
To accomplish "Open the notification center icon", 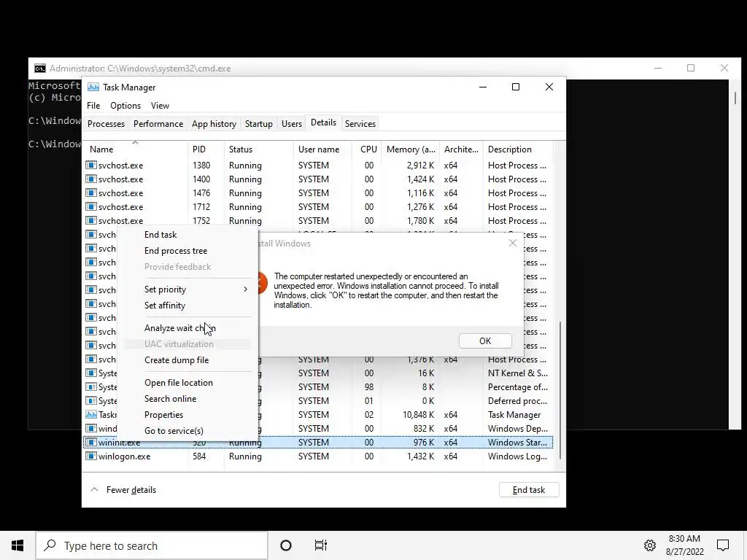I will [723, 545].
